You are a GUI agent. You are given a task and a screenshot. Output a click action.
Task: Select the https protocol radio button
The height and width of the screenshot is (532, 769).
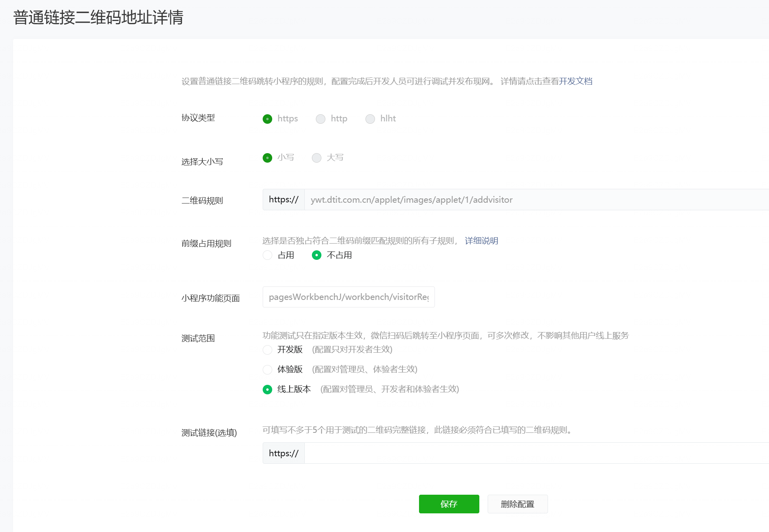(267, 119)
